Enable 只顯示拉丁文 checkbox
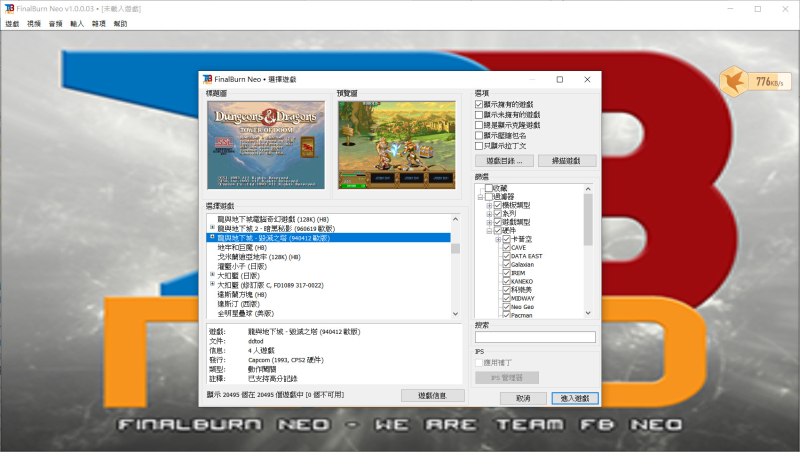 point(479,146)
